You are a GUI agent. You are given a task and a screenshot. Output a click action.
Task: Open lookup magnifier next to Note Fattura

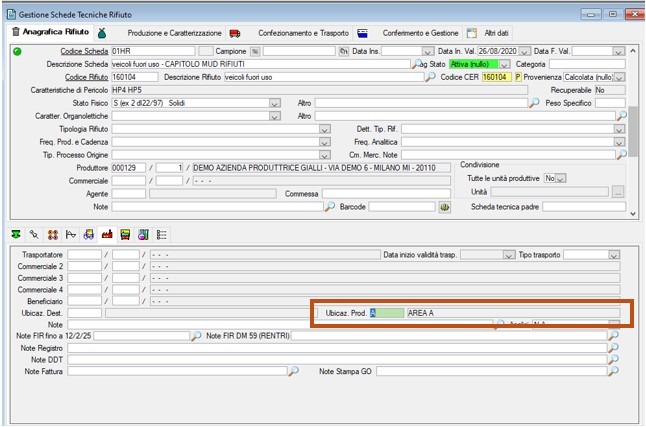click(293, 371)
